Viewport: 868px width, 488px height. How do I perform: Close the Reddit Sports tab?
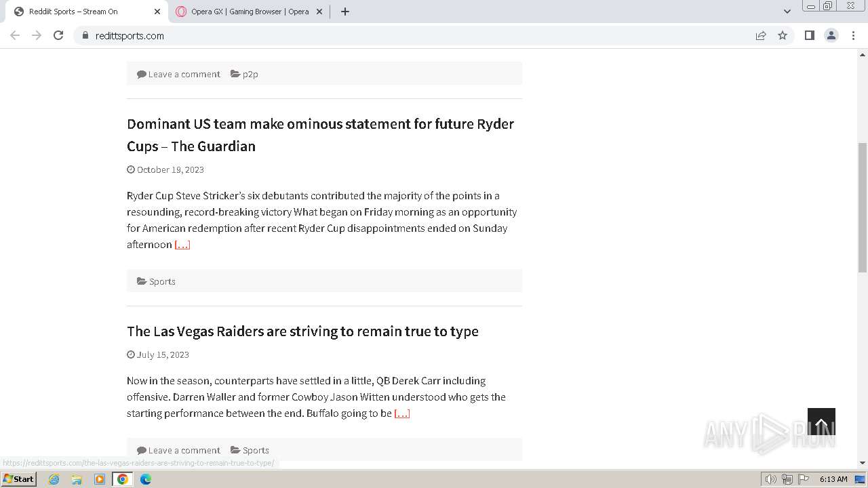157,12
